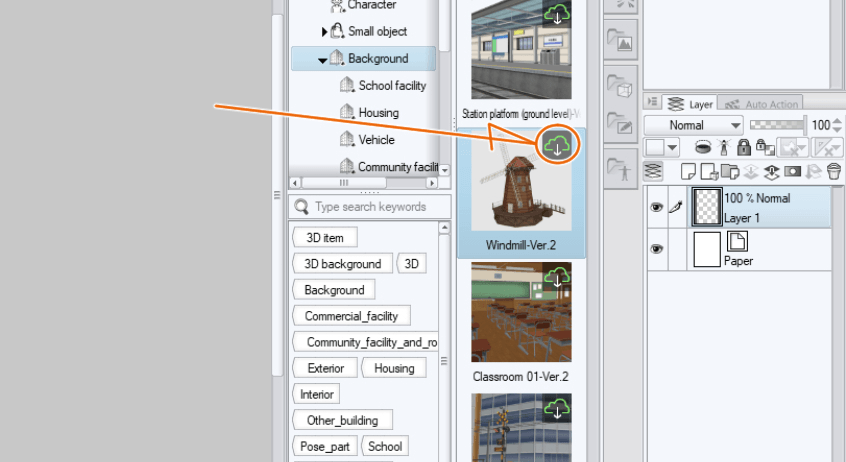The image size is (846, 462).
Task: Click the 3D background tag button
Action: (x=342, y=264)
